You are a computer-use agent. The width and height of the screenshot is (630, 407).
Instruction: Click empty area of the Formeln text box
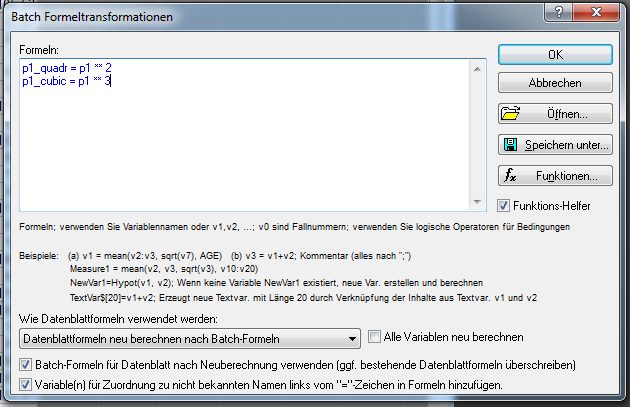[x=250, y=150]
